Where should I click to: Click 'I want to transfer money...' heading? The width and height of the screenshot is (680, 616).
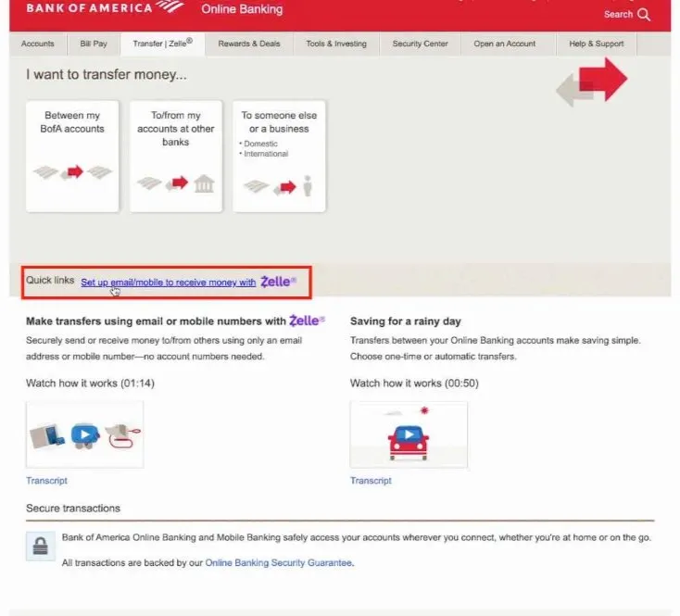(x=107, y=74)
